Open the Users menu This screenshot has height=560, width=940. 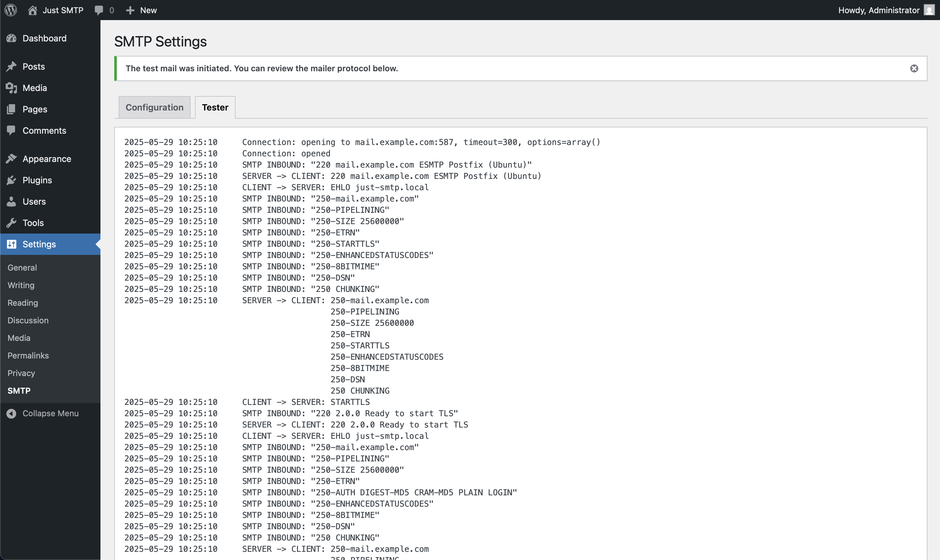coord(34,202)
